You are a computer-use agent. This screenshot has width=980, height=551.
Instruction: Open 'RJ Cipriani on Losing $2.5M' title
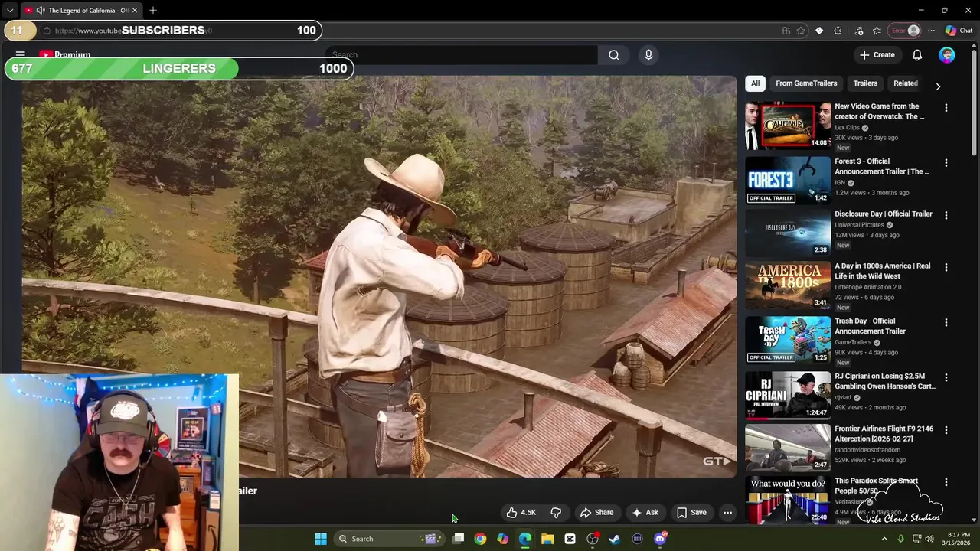tap(885, 381)
